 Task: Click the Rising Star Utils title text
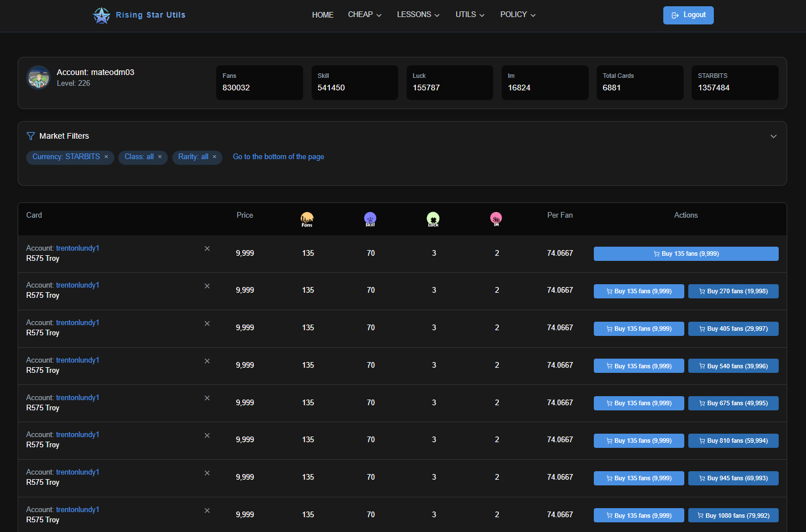coord(151,15)
